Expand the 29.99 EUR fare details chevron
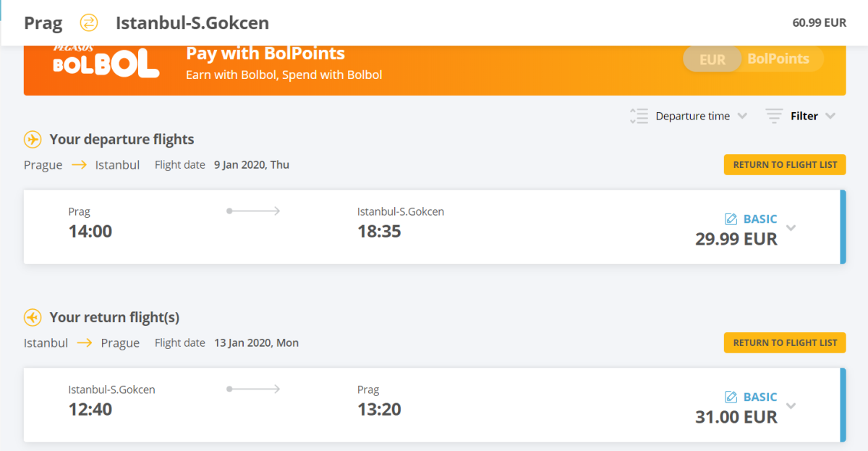This screenshot has width=868, height=451. [791, 228]
